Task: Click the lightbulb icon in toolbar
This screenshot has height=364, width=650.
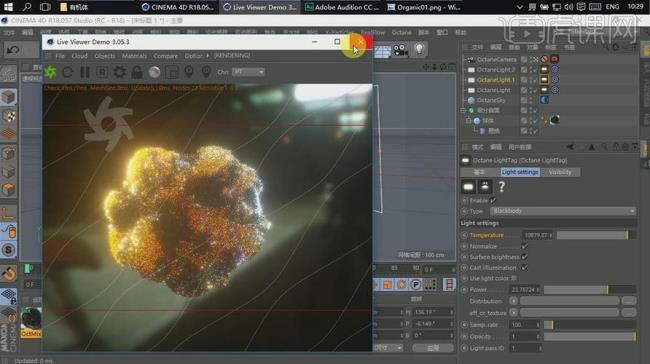Action: (x=420, y=50)
